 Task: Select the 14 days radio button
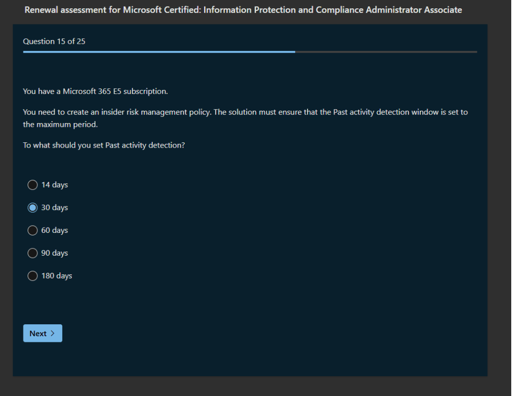[x=33, y=185]
